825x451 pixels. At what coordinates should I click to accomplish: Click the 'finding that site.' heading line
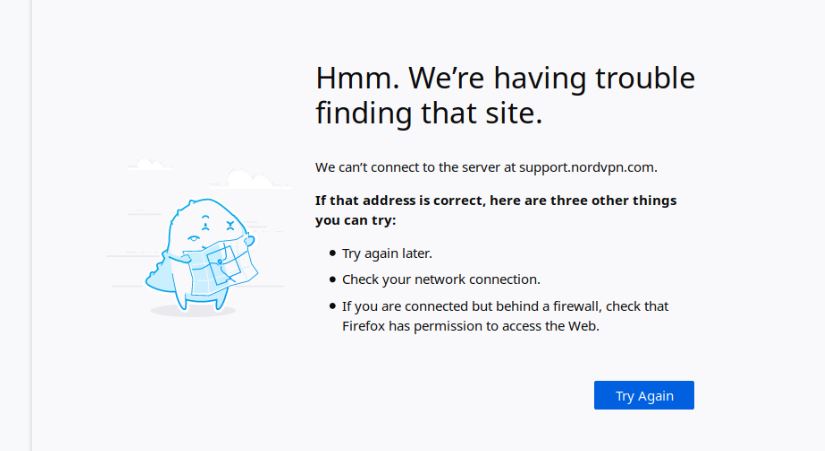click(429, 113)
